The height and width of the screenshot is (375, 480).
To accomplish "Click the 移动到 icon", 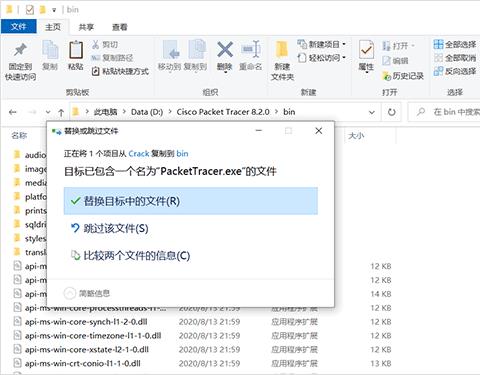I will click(x=171, y=50).
